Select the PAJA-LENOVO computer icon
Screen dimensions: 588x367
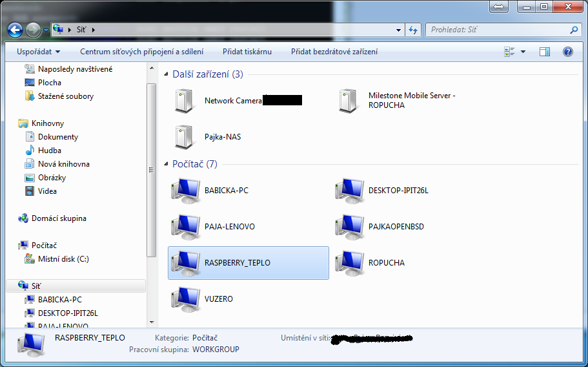pyautogui.click(x=186, y=227)
